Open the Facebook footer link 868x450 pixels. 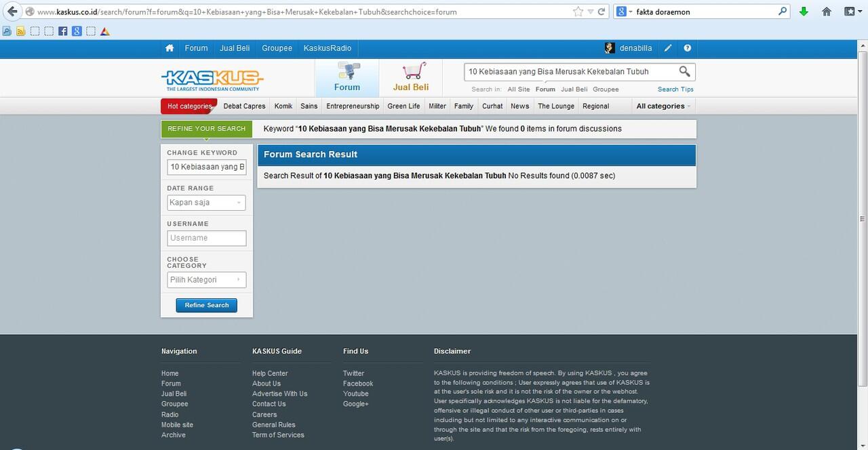click(x=358, y=384)
